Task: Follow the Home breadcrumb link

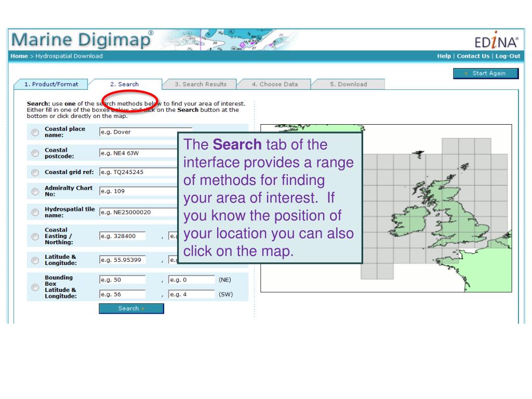Action: [x=19, y=56]
